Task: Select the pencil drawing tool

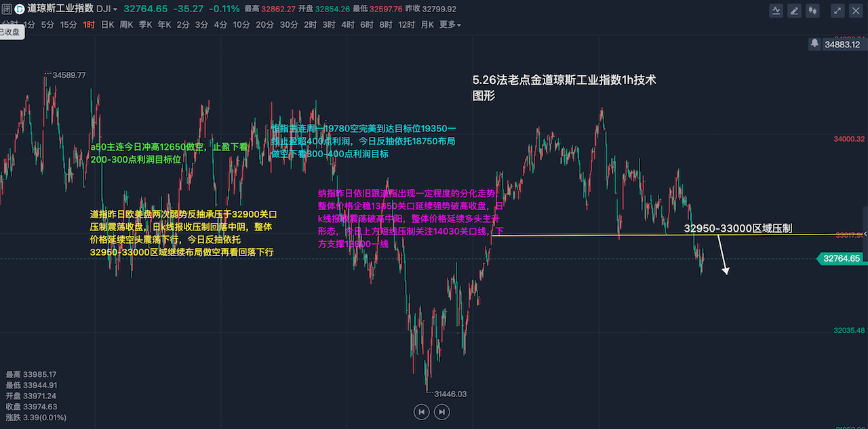Action: [794, 10]
